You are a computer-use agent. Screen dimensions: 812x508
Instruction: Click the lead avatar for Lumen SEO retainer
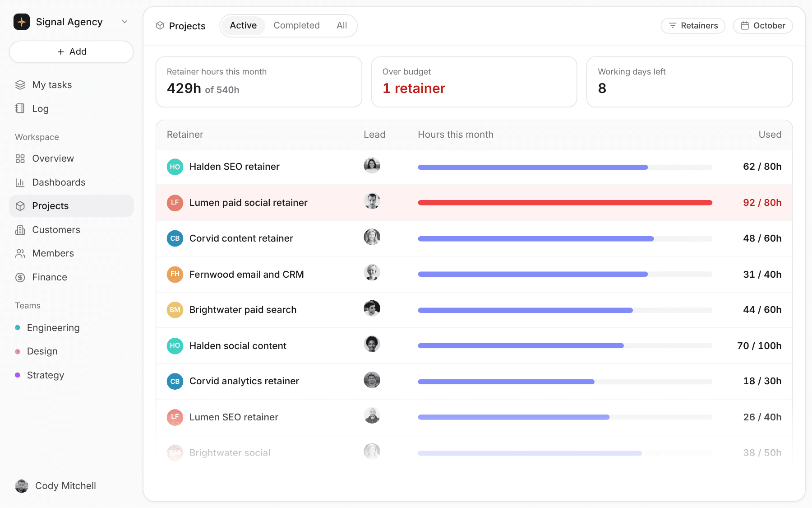pos(372,415)
